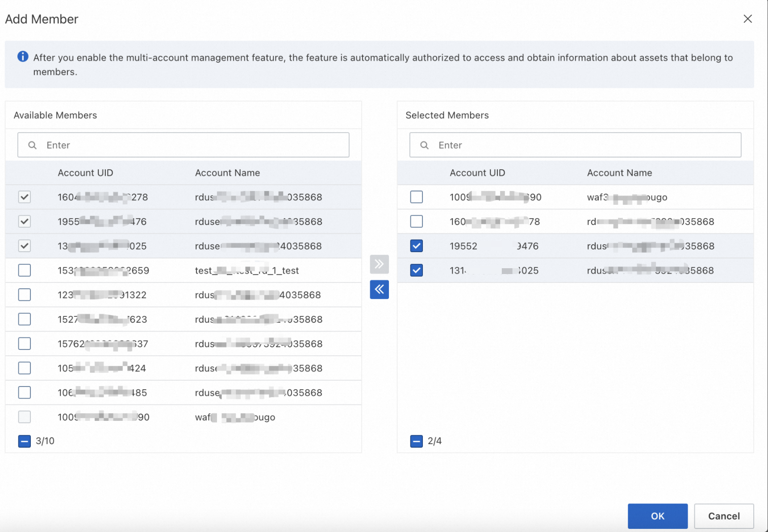Click Account UID header in Available Members
This screenshot has height=532, width=768.
tap(85, 173)
